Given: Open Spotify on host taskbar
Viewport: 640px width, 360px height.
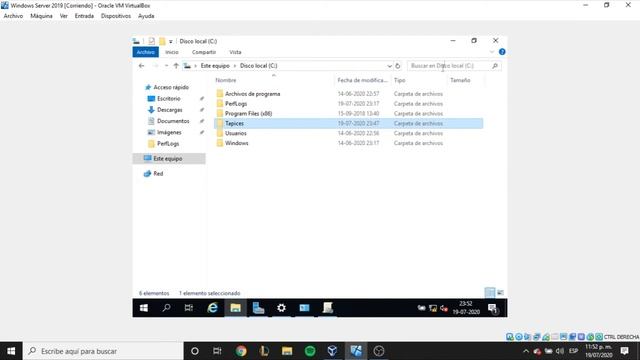Looking at the screenshot, I should 310,351.
